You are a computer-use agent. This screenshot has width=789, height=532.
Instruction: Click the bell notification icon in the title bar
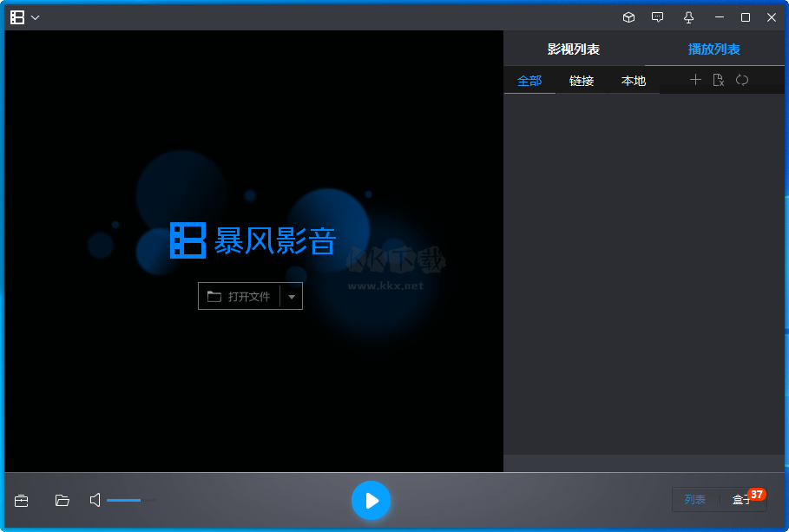(x=687, y=16)
